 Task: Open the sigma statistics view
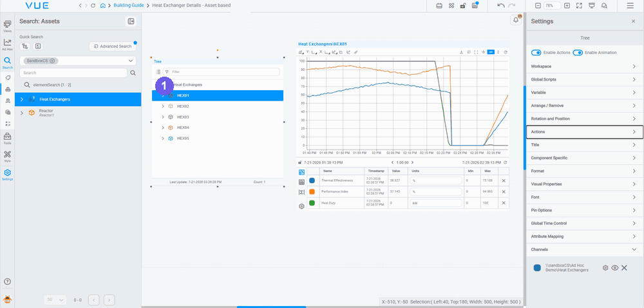pyautogui.click(x=301, y=192)
